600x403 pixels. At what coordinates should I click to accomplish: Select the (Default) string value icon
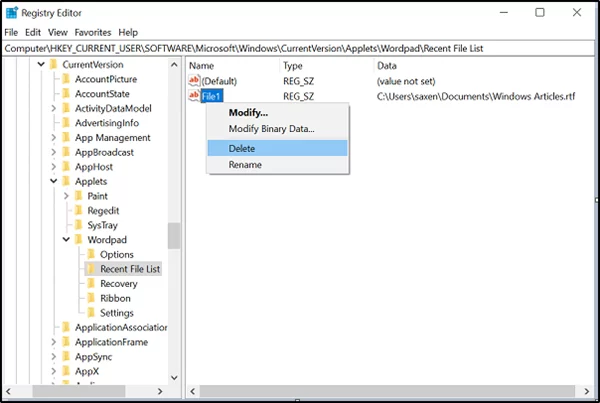coord(194,80)
